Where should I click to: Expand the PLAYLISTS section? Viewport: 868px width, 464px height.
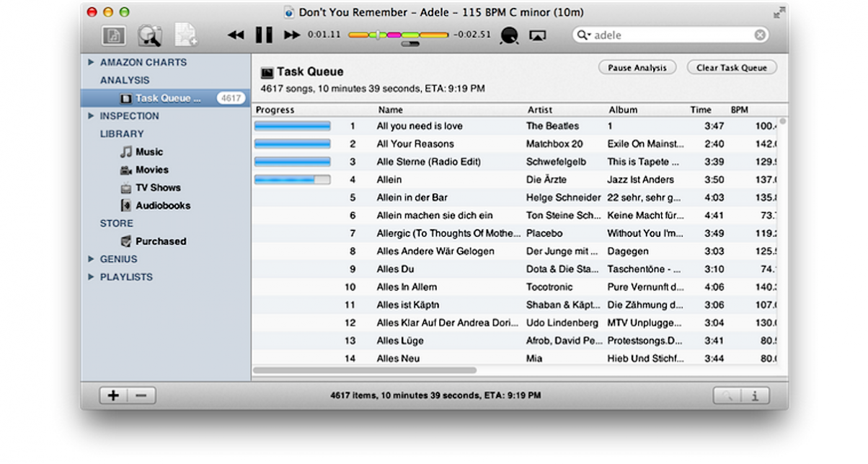click(x=91, y=277)
